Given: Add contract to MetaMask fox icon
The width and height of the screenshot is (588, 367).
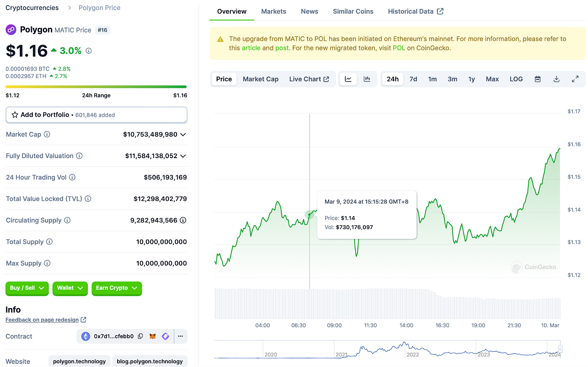Looking at the screenshot, I should tap(152, 336).
